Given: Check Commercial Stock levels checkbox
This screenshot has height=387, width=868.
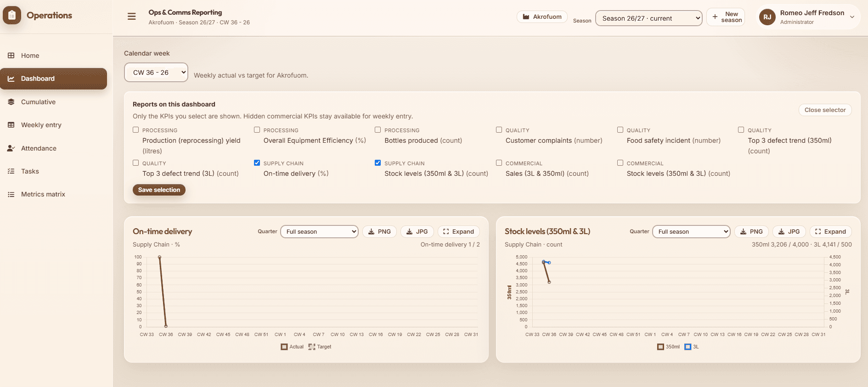Looking at the screenshot, I should point(620,163).
